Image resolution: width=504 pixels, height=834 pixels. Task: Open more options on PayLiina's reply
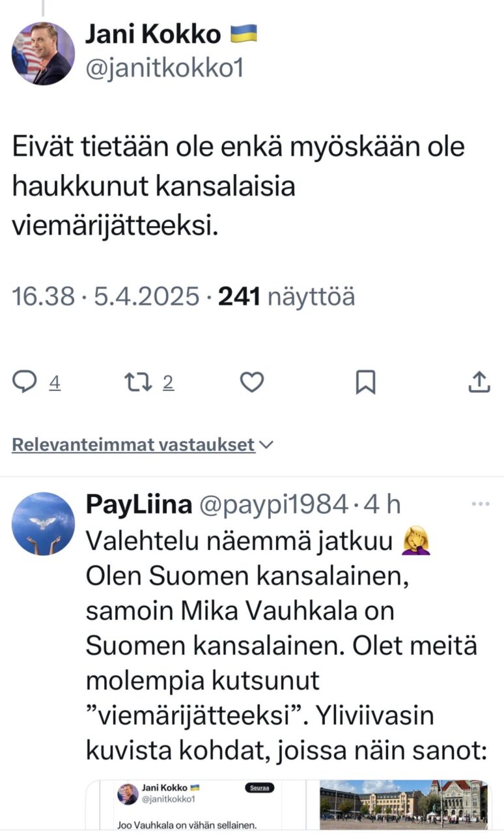pyautogui.click(x=480, y=504)
